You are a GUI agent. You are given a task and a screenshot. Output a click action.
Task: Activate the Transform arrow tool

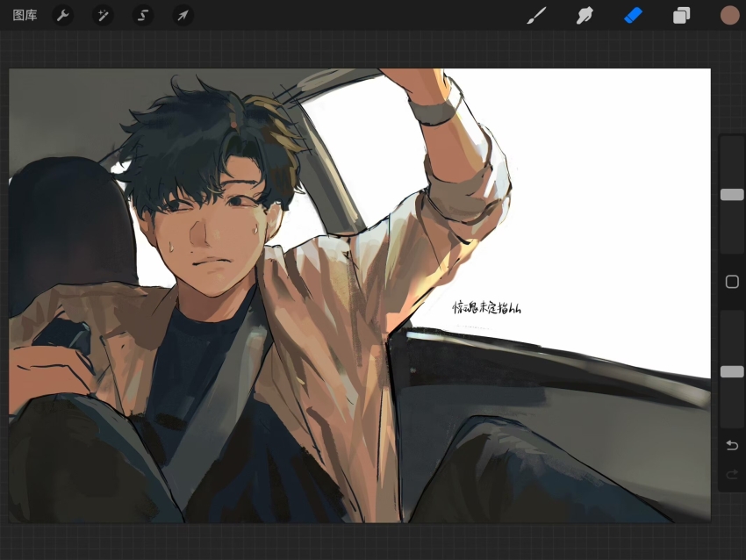coord(183,16)
